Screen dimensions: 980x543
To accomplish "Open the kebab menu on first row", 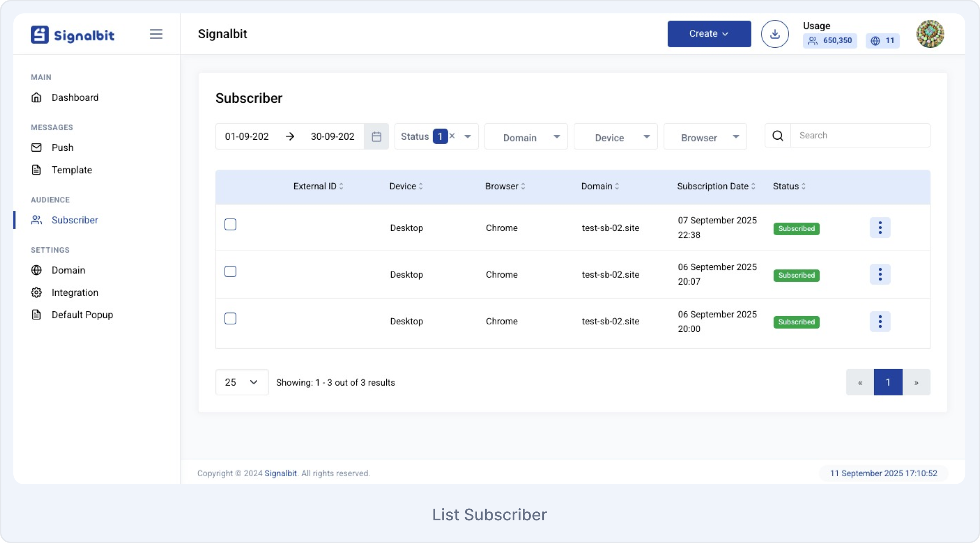I will [880, 227].
